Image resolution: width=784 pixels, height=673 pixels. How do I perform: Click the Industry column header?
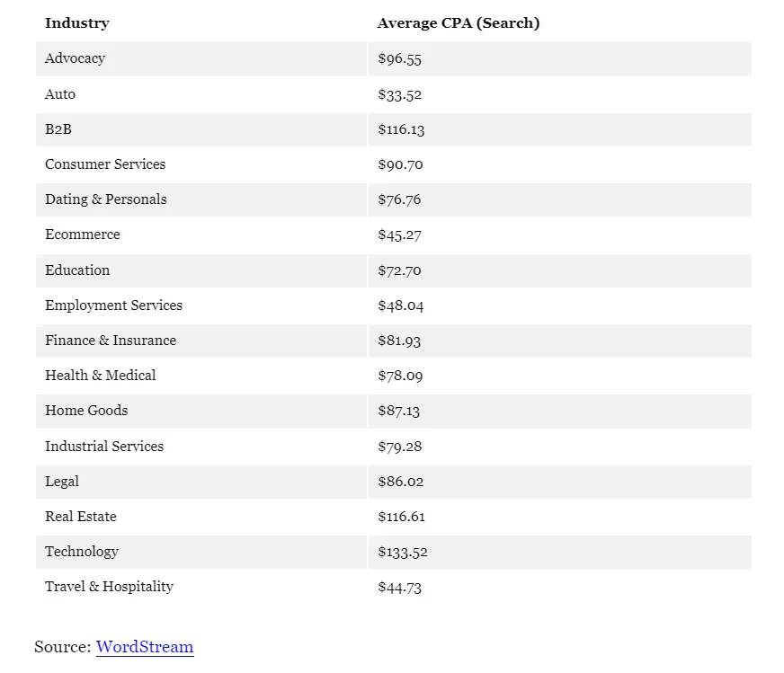77,23
